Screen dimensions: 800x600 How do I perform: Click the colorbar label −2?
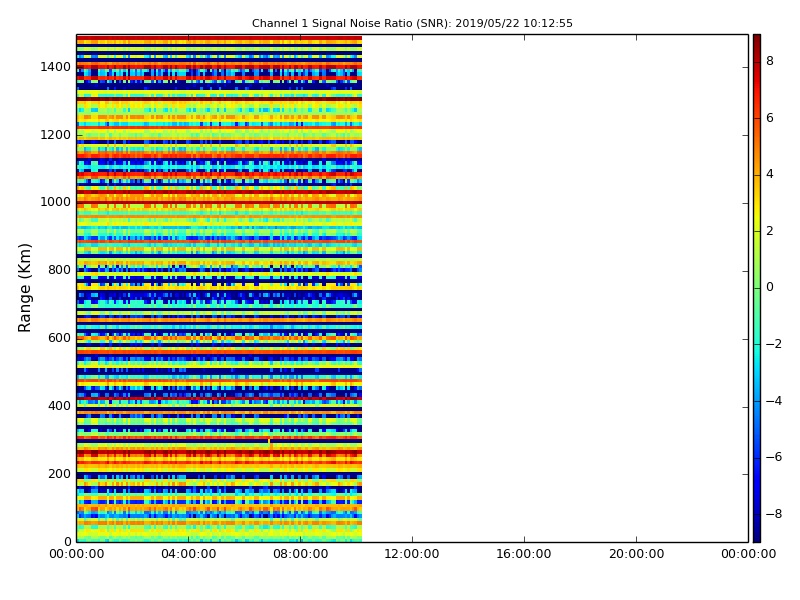tap(773, 344)
